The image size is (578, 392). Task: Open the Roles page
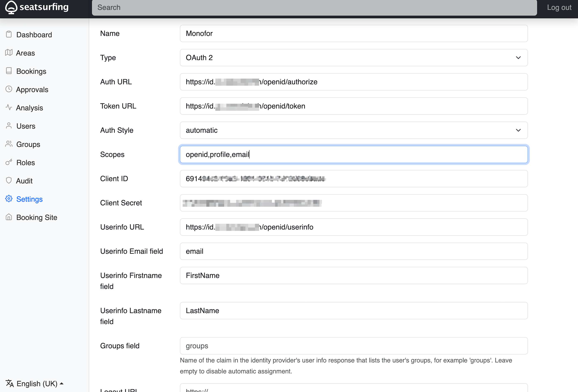25,163
